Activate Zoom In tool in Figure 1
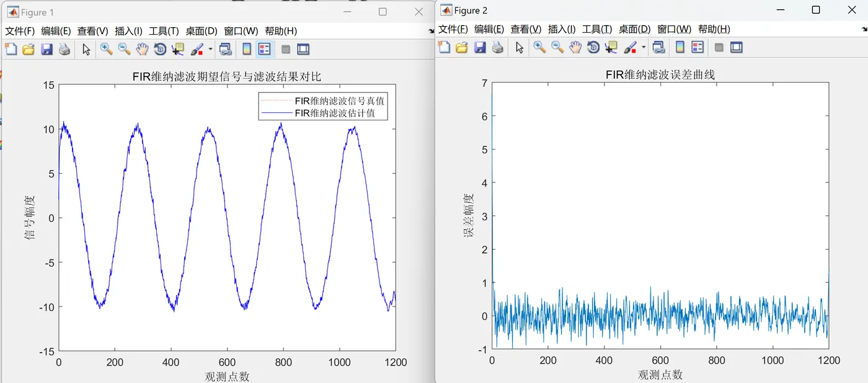 click(107, 49)
